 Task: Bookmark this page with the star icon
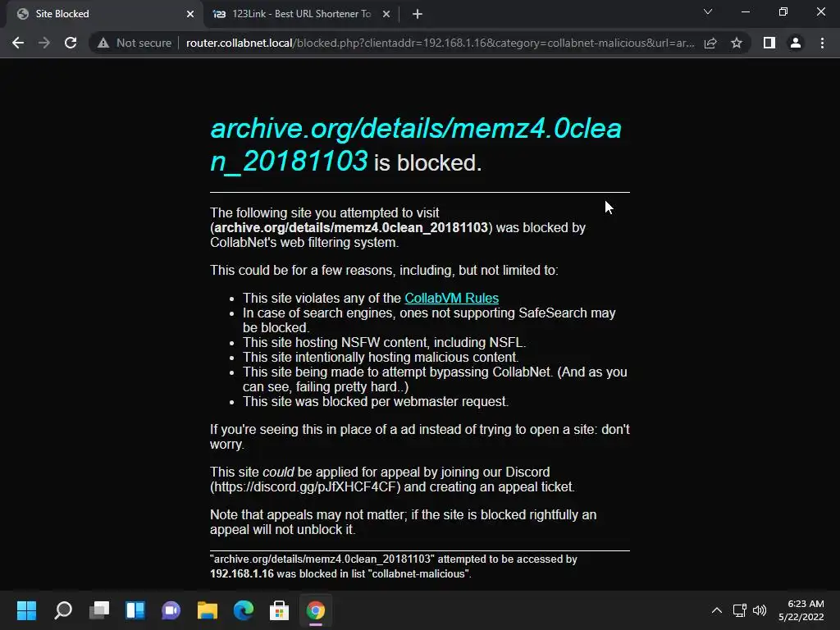(x=737, y=43)
